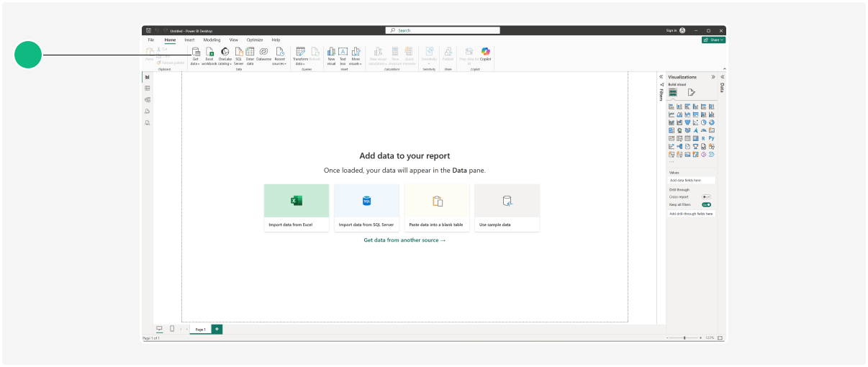
Task: Click the zoom in plus button
Action: [x=701, y=337]
